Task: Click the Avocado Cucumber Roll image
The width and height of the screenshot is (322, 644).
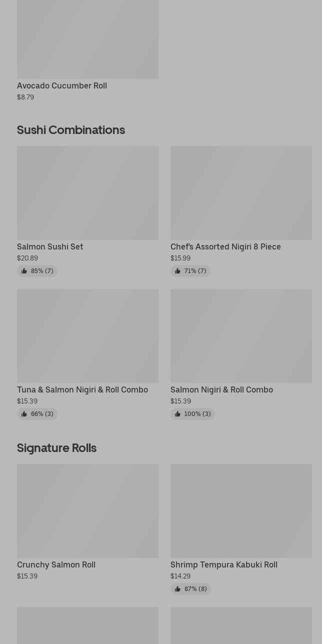Action: [x=87, y=39]
